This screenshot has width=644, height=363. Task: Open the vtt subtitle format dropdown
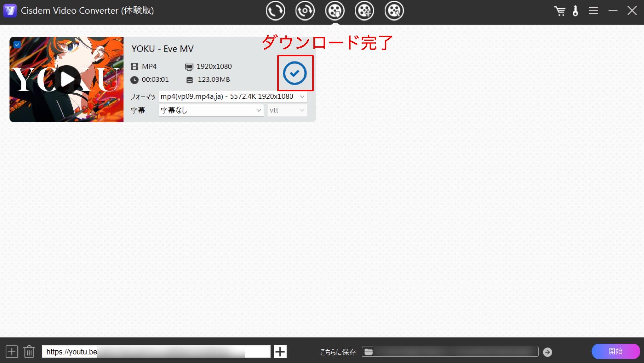pos(287,110)
